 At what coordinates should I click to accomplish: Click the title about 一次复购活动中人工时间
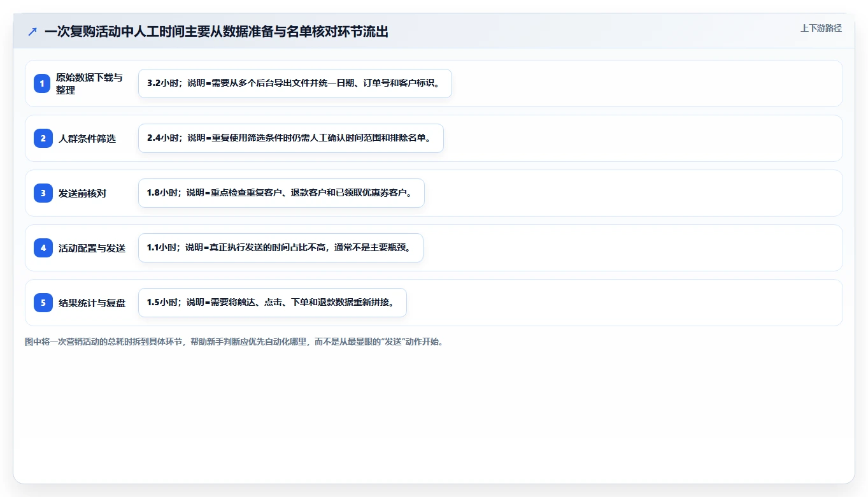(x=217, y=32)
